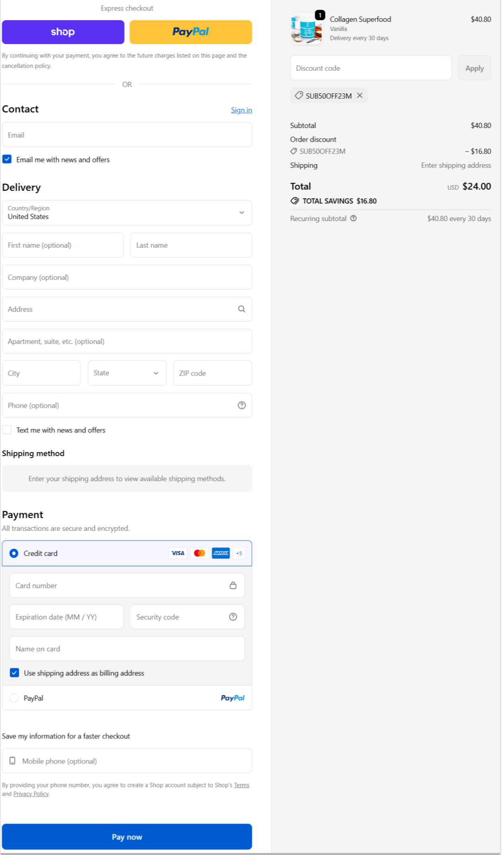Focus the Discount code input field
Image resolution: width=504 pixels, height=855 pixels.
[370, 68]
